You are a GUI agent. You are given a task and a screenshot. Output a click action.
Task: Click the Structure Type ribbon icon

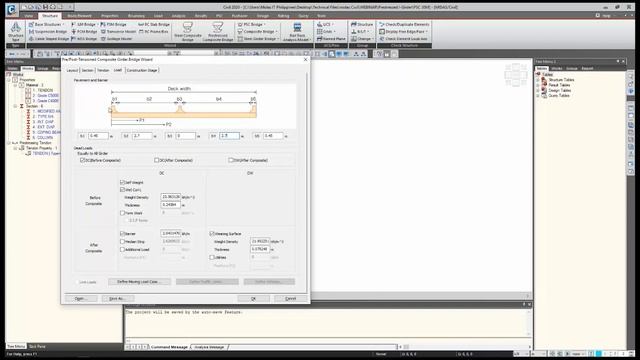[16, 31]
